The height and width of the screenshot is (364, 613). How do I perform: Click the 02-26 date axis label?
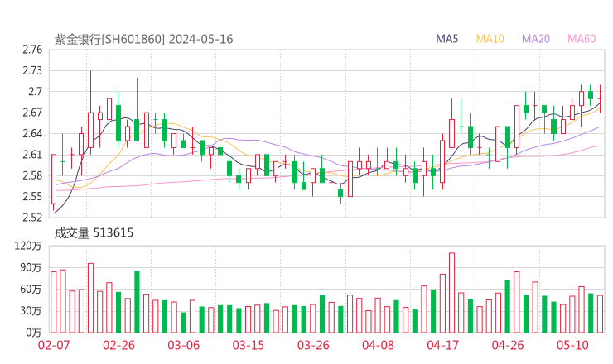pos(118,345)
